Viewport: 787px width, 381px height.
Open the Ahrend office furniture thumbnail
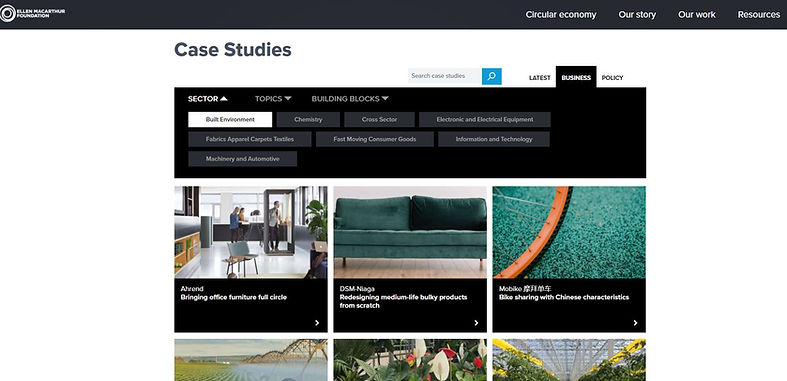coord(250,232)
